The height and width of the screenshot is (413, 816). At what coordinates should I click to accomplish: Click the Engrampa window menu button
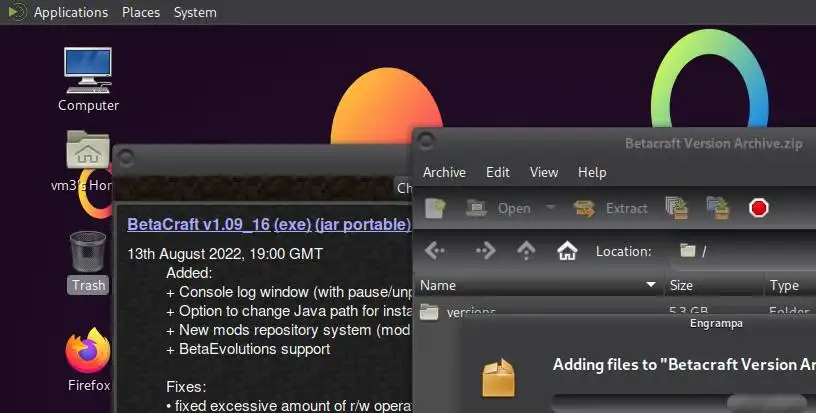tap(426, 141)
